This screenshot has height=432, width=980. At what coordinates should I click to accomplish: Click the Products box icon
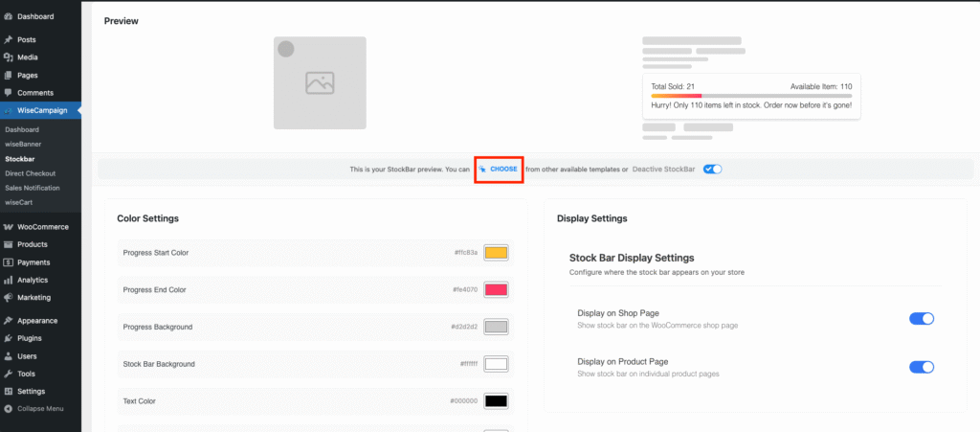[x=8, y=244]
